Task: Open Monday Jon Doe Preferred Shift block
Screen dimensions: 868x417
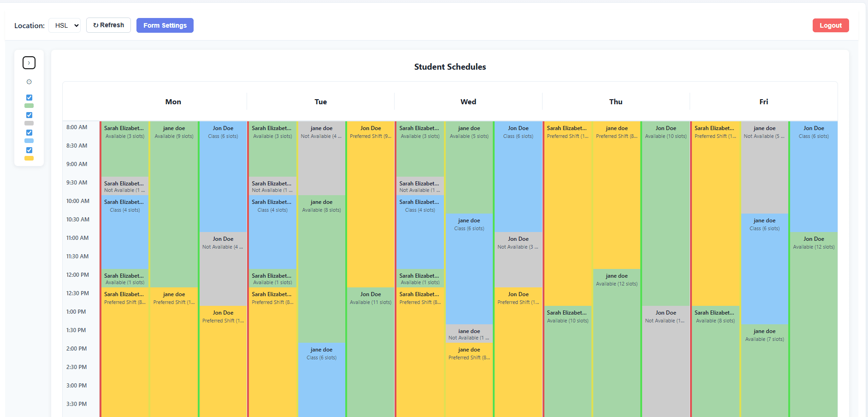Action: pos(223,362)
